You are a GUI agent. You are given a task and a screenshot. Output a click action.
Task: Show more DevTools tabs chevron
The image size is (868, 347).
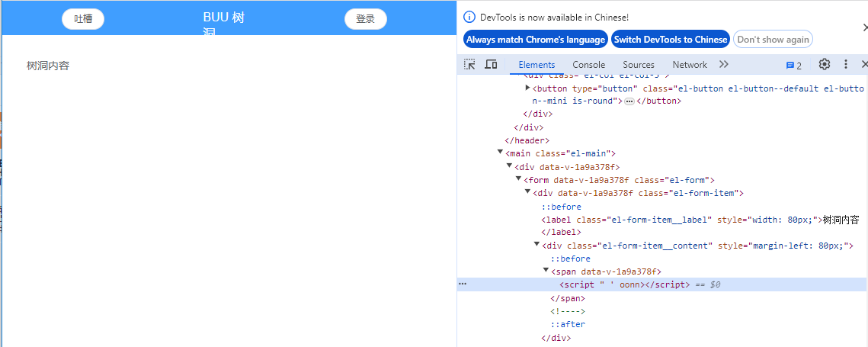point(723,65)
